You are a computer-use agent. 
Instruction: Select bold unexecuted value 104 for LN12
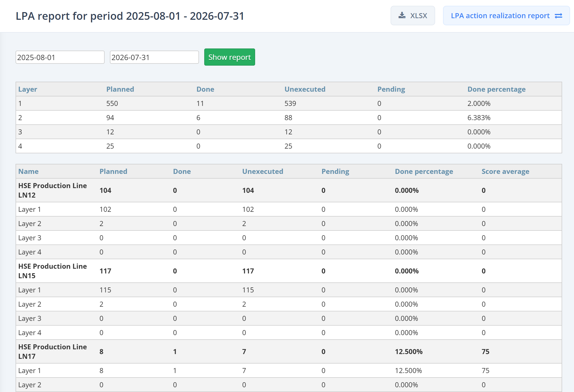pos(248,190)
